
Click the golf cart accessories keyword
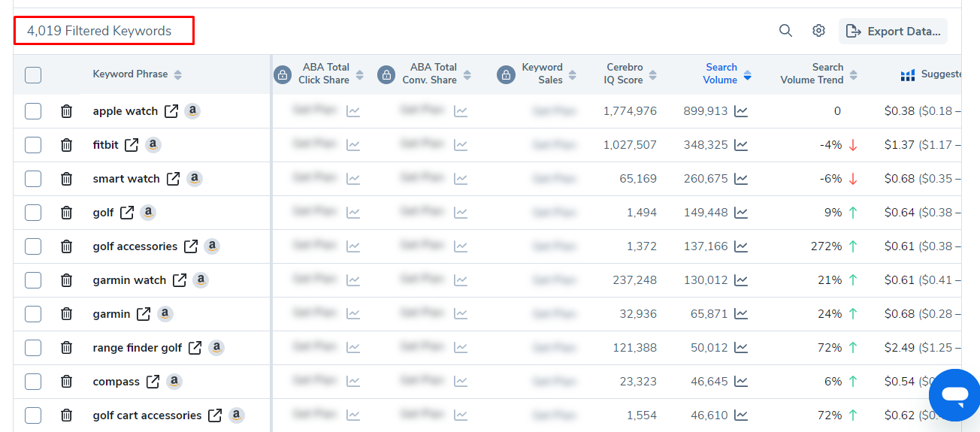coord(147,415)
